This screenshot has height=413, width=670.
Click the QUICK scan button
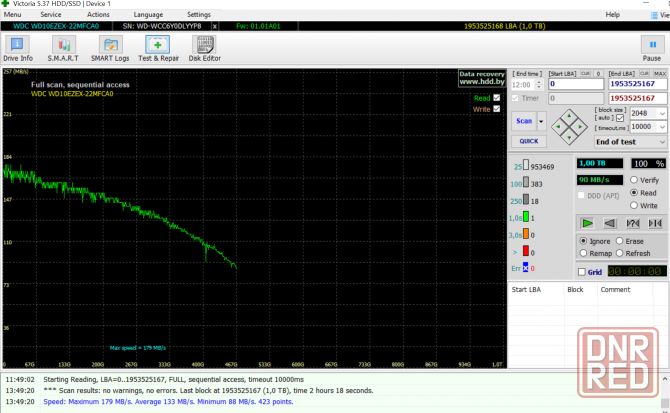(529, 141)
